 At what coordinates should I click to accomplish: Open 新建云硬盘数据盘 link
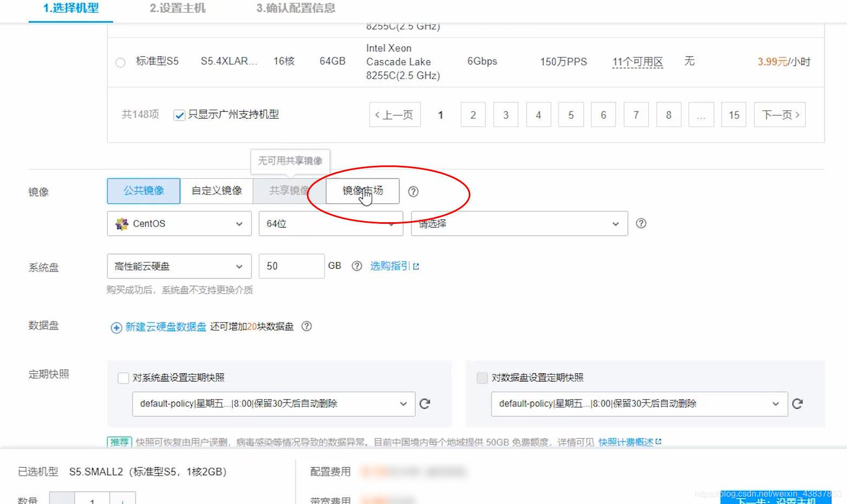[x=166, y=327]
